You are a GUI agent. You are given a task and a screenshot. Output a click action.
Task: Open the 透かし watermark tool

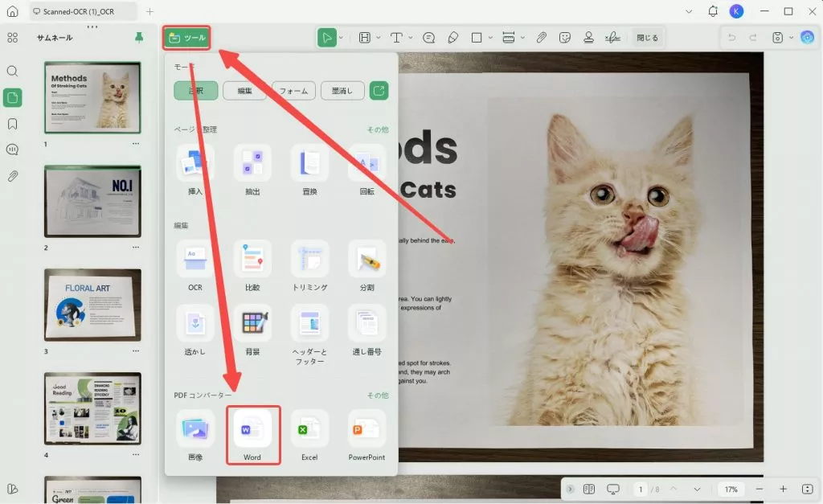point(195,330)
